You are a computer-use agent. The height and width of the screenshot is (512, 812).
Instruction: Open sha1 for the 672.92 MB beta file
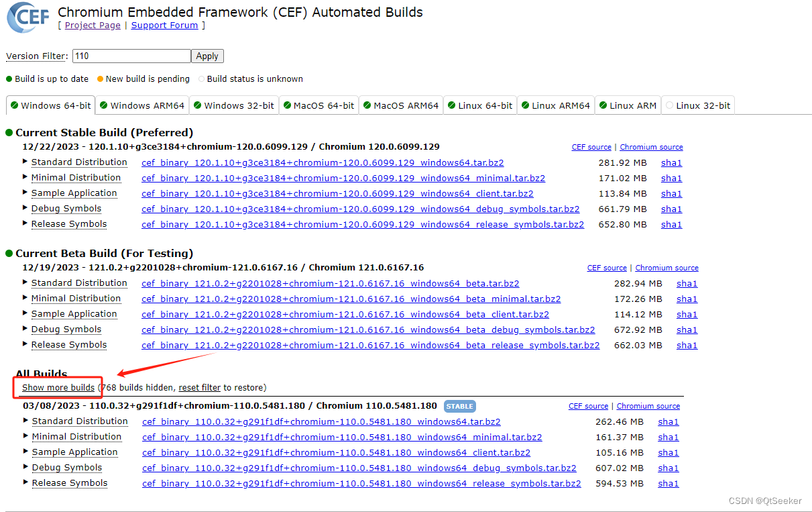pyautogui.click(x=687, y=330)
